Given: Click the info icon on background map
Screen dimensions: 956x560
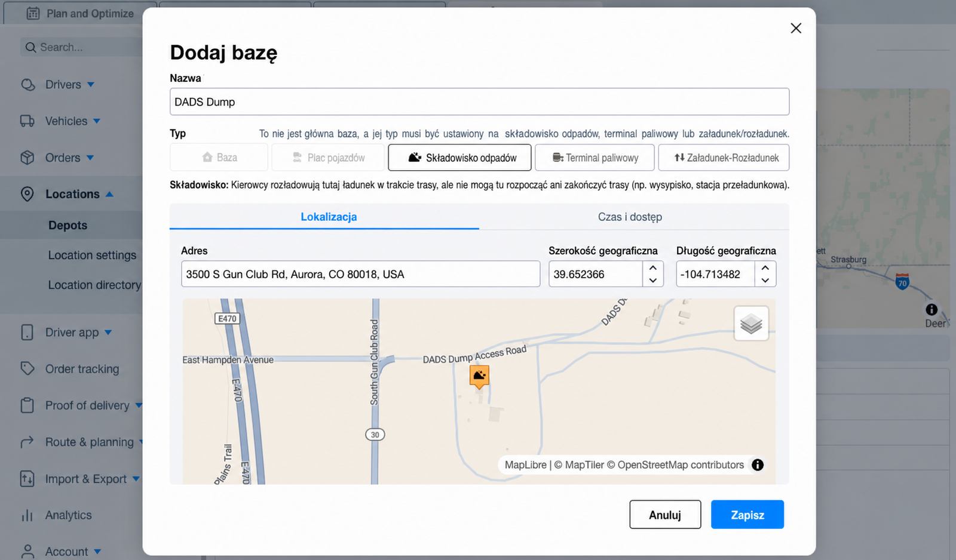Looking at the screenshot, I should tap(932, 309).
